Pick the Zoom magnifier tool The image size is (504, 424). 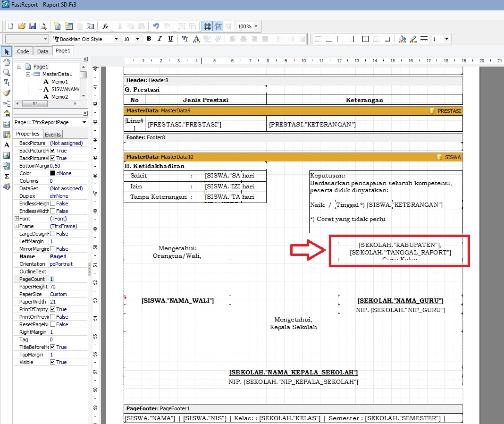pyautogui.click(x=7, y=72)
